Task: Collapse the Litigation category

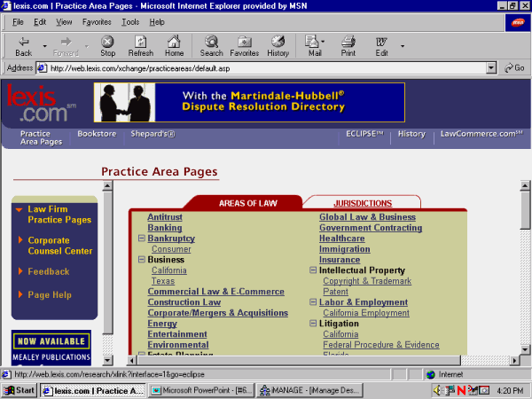Action: pos(313,324)
